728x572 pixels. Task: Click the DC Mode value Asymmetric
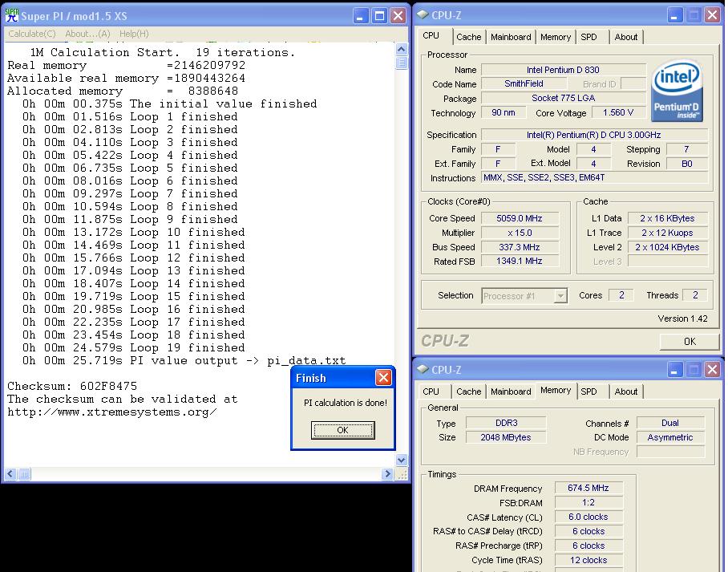pos(670,437)
